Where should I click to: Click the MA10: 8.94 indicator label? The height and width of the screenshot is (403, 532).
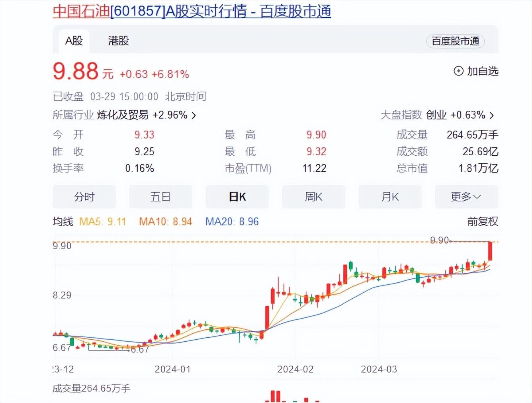[166, 221]
